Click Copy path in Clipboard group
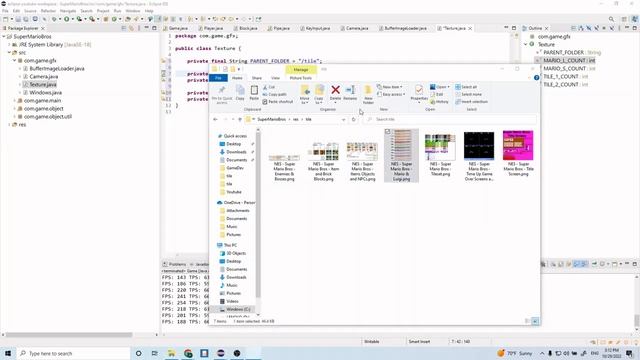This screenshot has height=360, width=640. [x=274, y=94]
